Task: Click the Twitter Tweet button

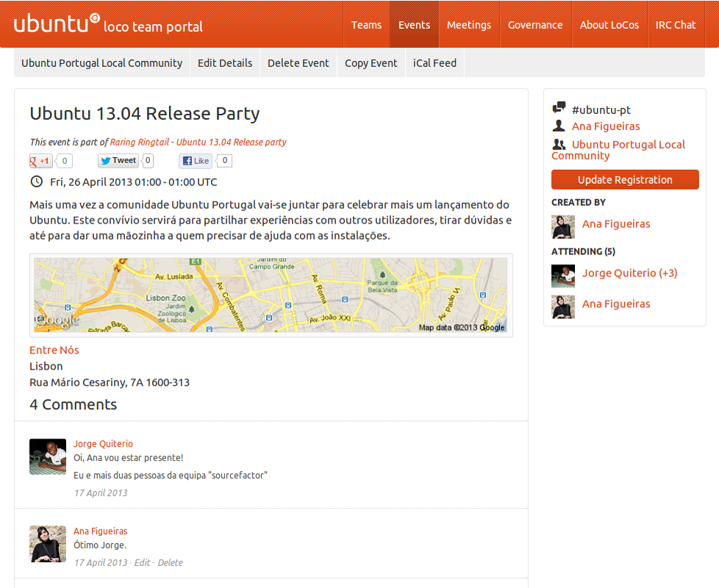Action: (118, 161)
